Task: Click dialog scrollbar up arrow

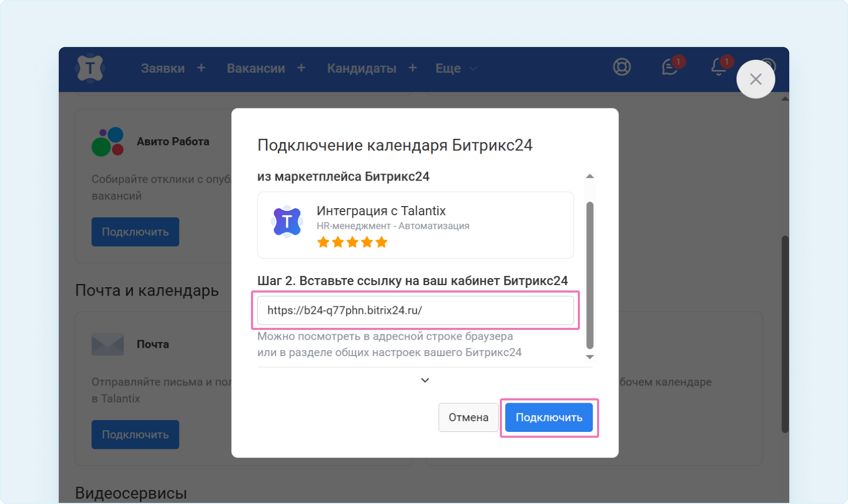Action: click(x=590, y=176)
